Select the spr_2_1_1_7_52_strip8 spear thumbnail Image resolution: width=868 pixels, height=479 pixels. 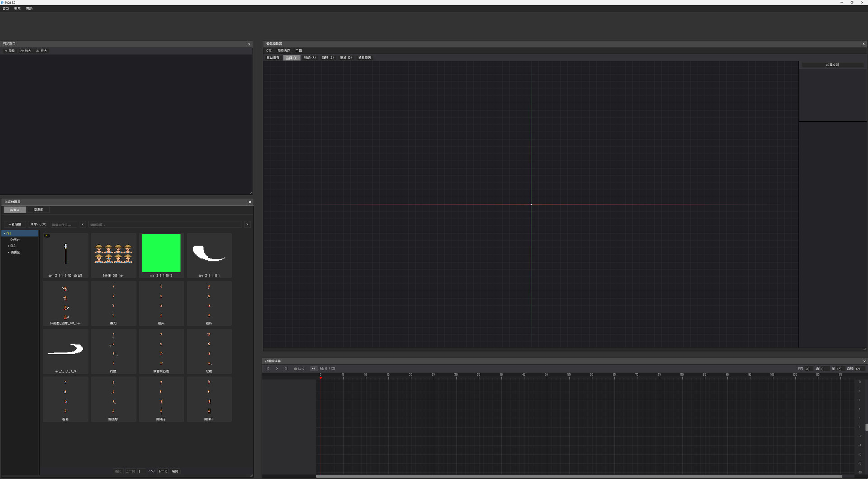pos(66,255)
